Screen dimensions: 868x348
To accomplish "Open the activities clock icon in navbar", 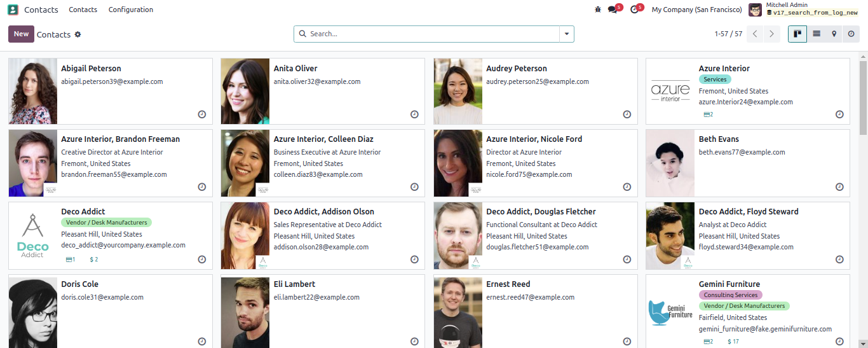I will 634,10.
